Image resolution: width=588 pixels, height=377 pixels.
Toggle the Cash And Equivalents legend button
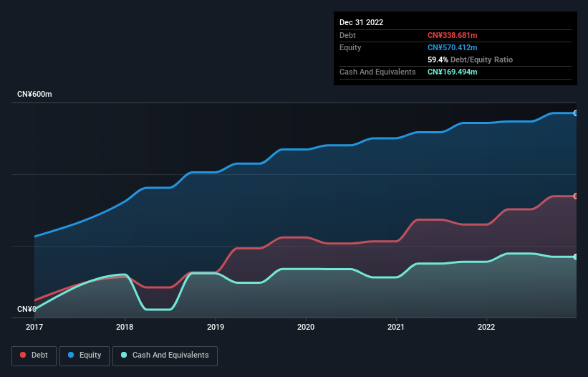165,355
